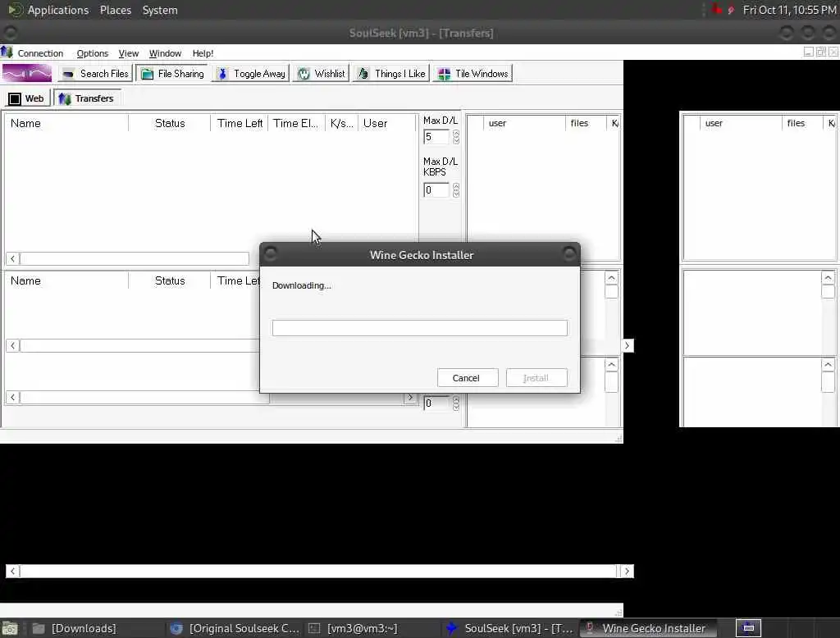Click files column header in right-side window

point(802,123)
